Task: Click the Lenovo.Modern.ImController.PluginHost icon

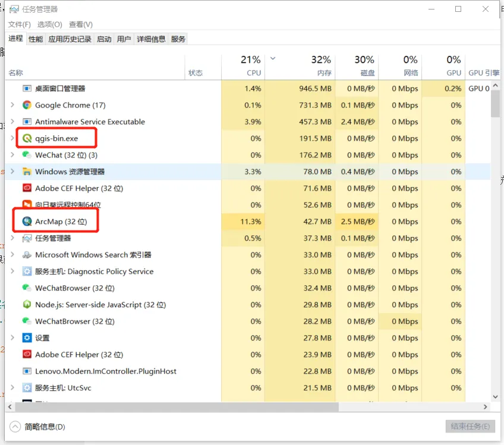Action: pos(27,371)
